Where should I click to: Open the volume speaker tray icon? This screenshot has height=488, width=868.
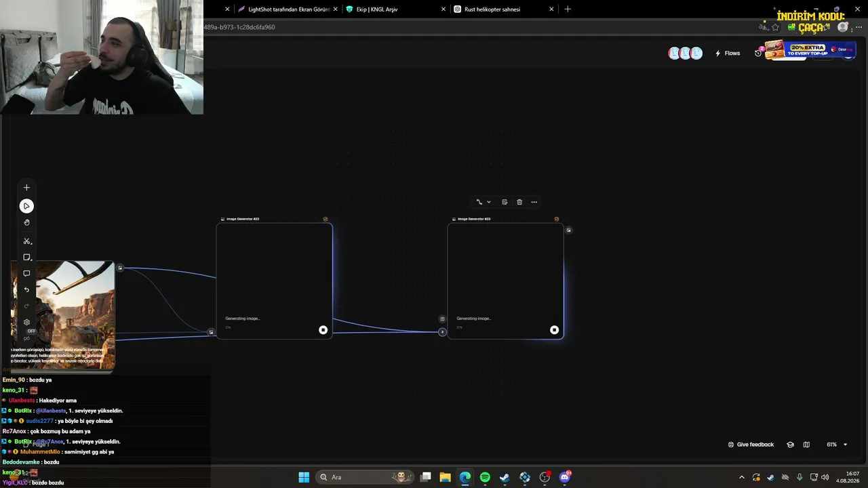(x=825, y=477)
